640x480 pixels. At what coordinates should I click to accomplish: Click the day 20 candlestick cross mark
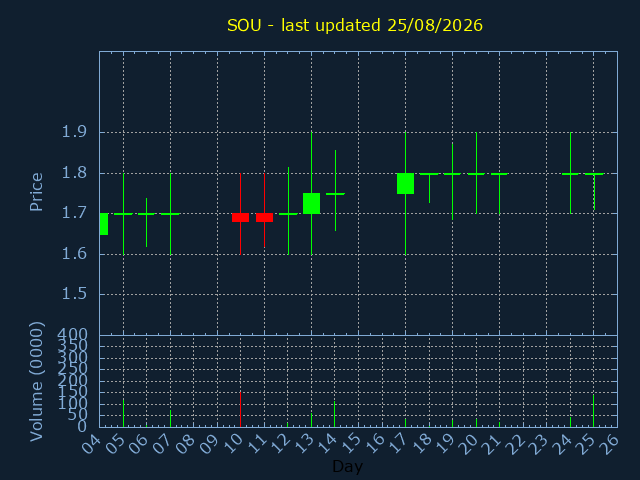click(476, 174)
